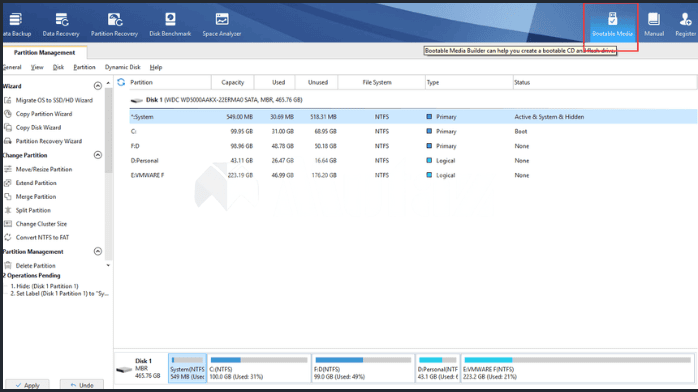Select the *:System partition row
Image resolution: width=698 pixels, height=392 pixels.
[413, 117]
